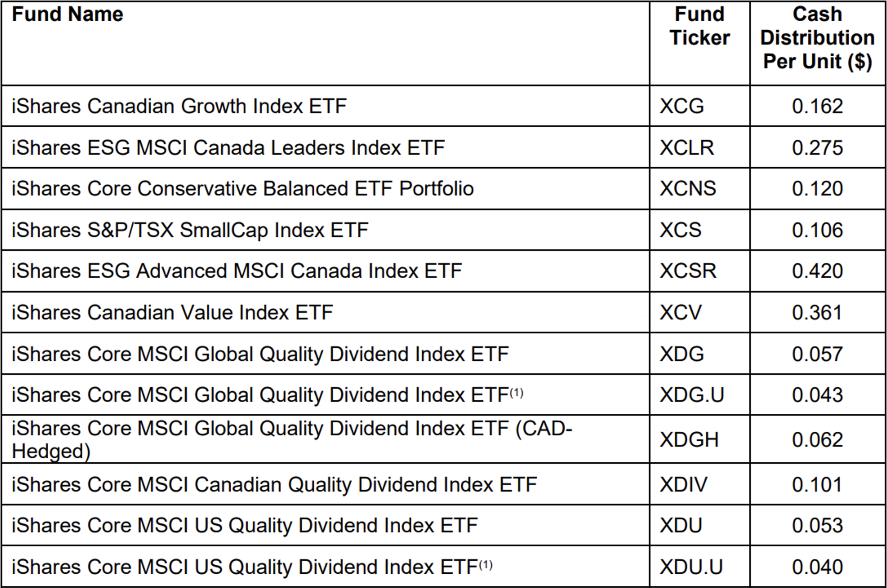Click the 0.040 distribution value
Screen dimensions: 887x588
(x=817, y=567)
